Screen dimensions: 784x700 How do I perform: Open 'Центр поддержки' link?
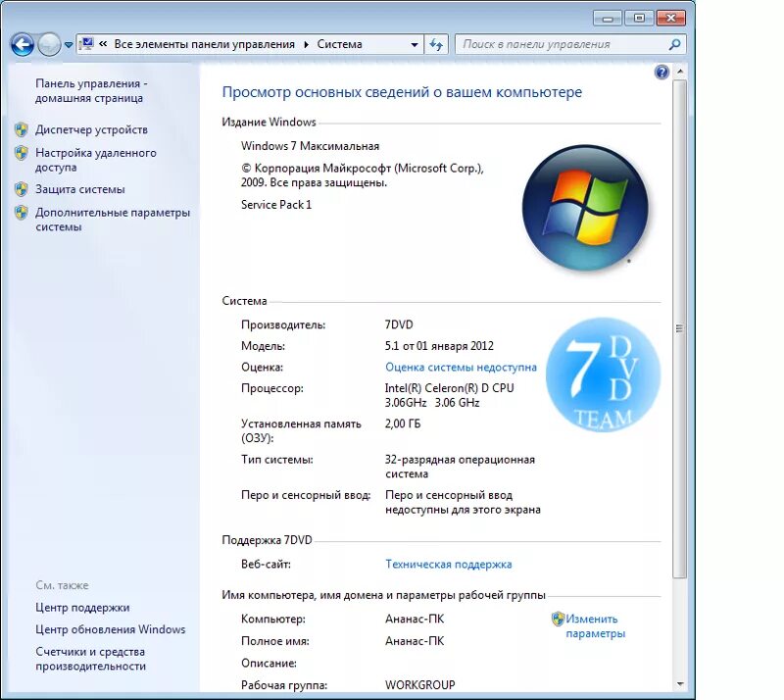coord(82,608)
